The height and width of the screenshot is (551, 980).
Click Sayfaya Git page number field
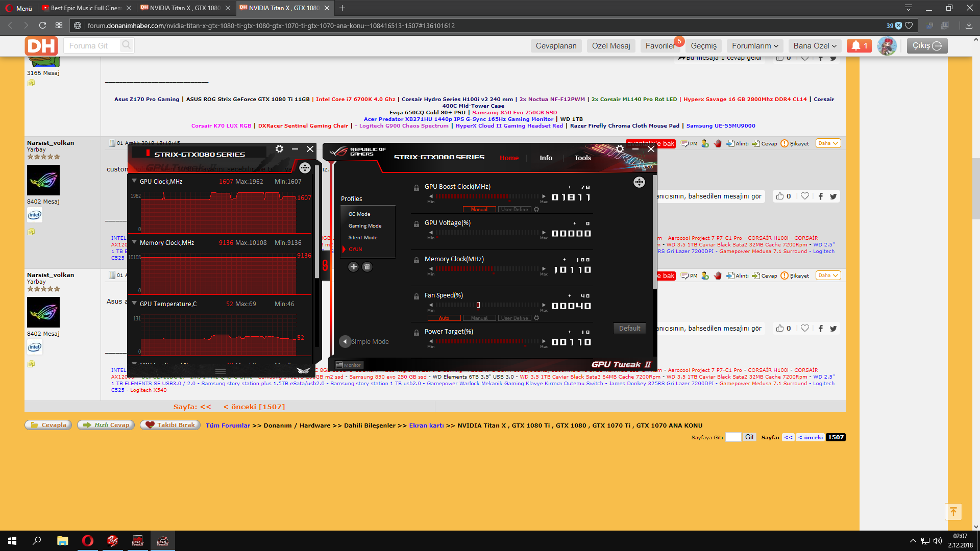pyautogui.click(x=733, y=437)
